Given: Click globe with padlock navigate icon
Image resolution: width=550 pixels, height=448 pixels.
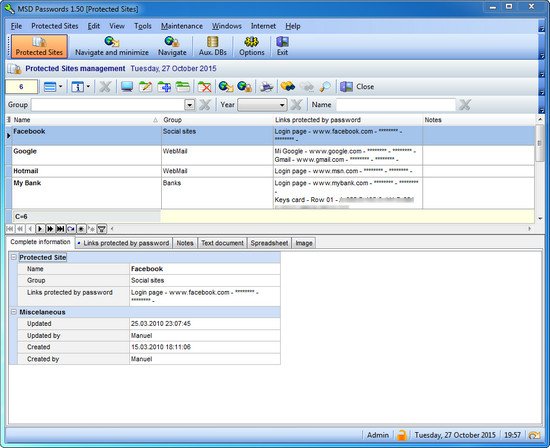Looking at the screenshot, I should click(244, 87).
